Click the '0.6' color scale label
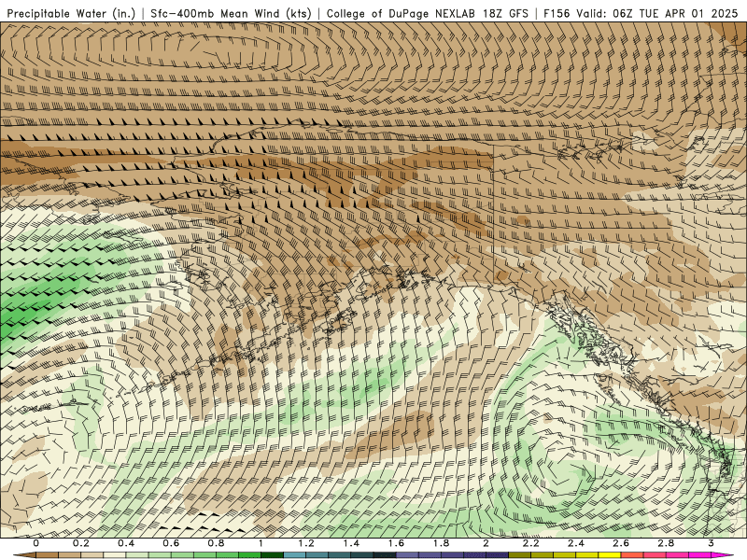Viewport: 747px width, 560px height. 171,543
